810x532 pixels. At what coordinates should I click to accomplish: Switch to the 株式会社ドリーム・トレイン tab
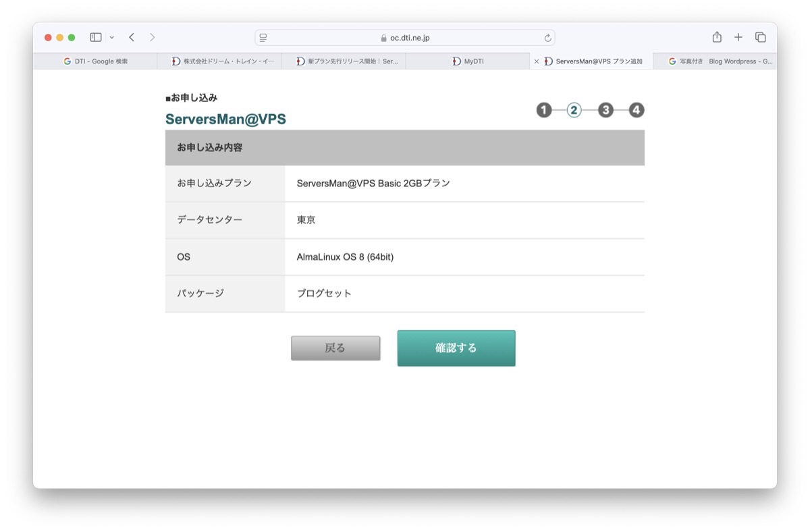coord(219,61)
